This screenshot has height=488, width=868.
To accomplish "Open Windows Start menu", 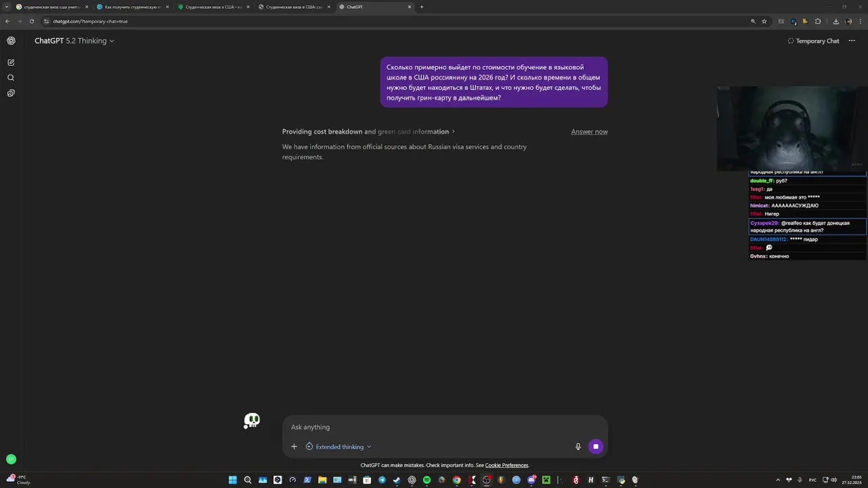I will [233, 480].
